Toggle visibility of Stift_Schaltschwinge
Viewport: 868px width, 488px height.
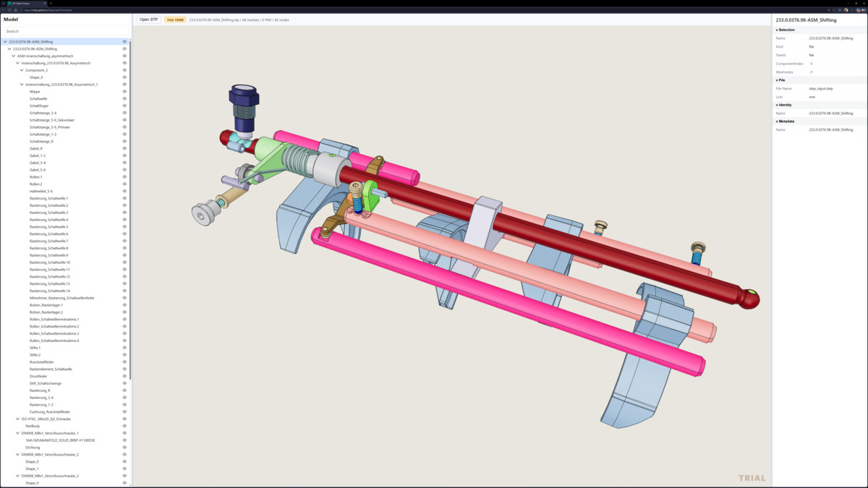point(124,383)
